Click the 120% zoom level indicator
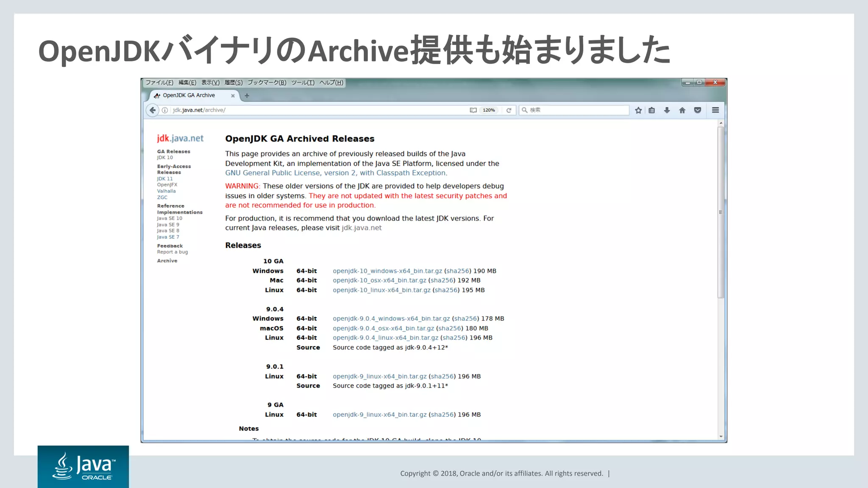 (x=489, y=110)
